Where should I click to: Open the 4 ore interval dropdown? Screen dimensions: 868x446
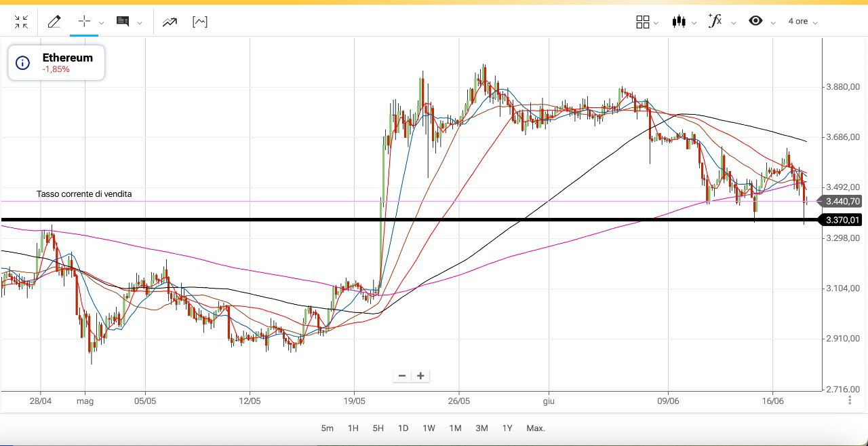pos(803,22)
